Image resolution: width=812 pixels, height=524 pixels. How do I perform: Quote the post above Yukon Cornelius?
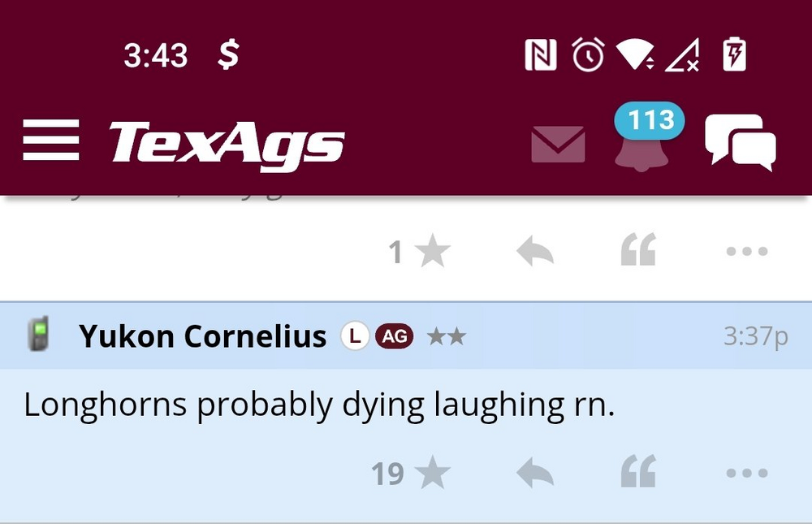[x=638, y=251]
